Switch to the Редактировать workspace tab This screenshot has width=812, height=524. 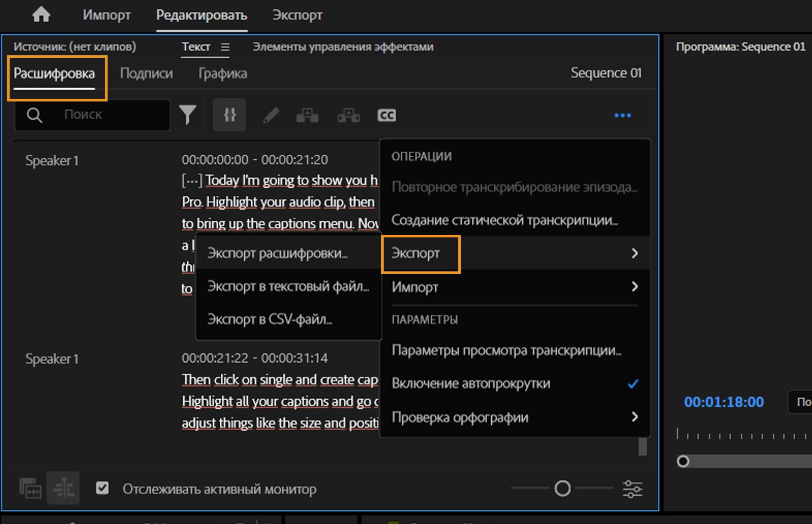pyautogui.click(x=201, y=15)
